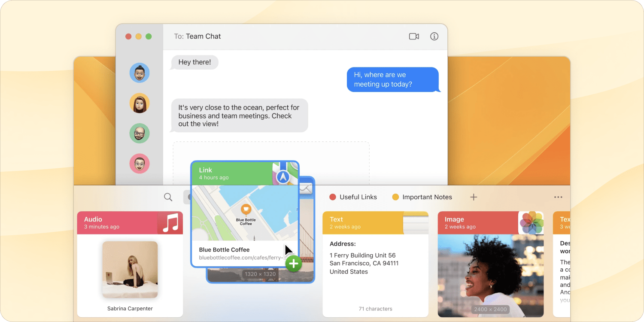
Task: Select the yellow-background memoji contact
Action: pyautogui.click(x=140, y=103)
